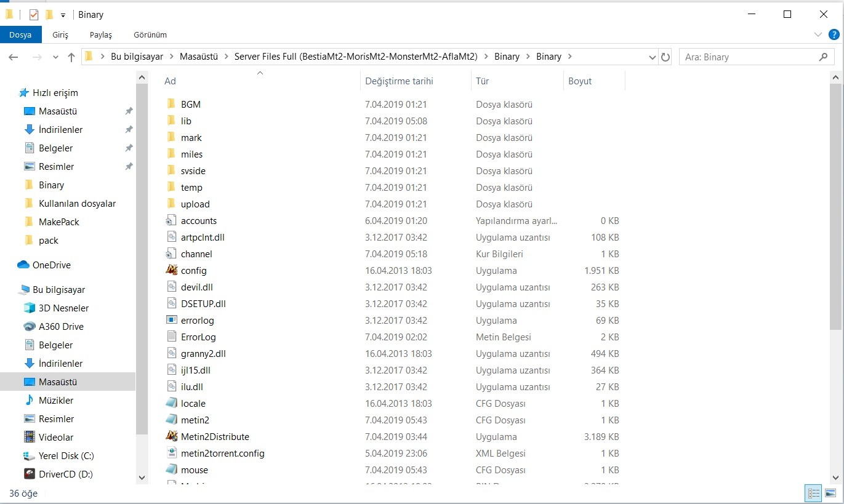This screenshot has height=504, width=844.
Task: Click the errorlog application icon
Action: [171, 320]
